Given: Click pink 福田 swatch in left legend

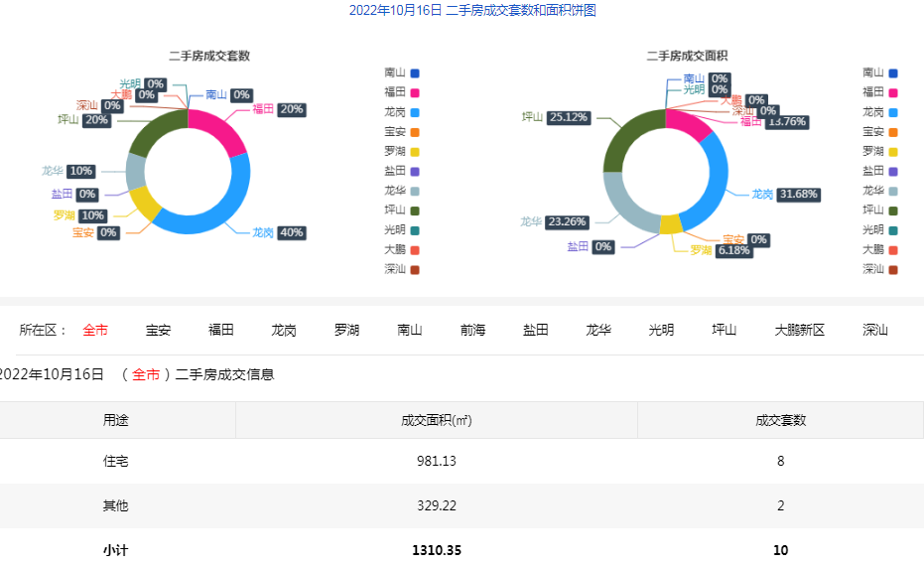Looking at the screenshot, I should point(414,92).
